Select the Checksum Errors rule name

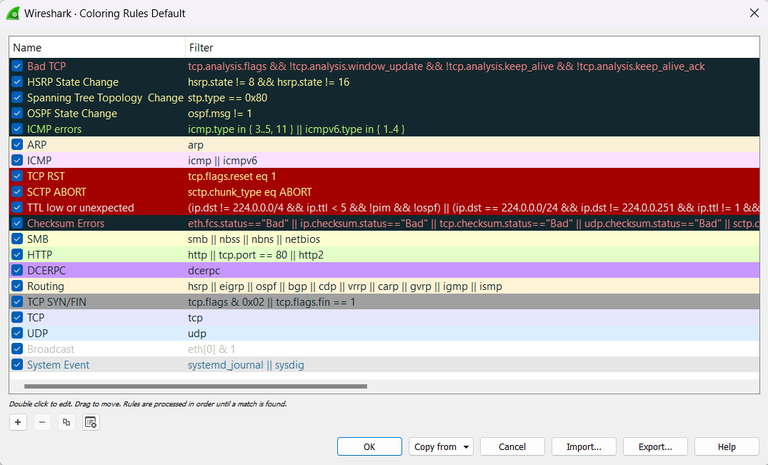point(66,223)
